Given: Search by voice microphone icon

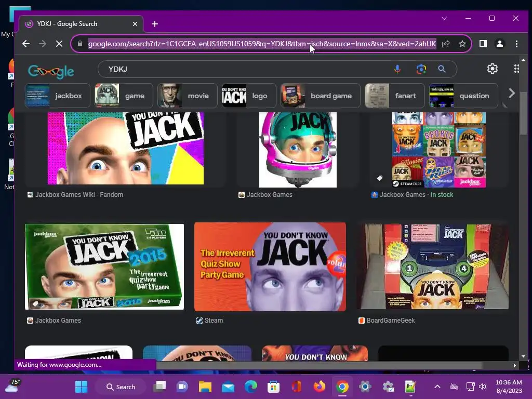Looking at the screenshot, I should point(397,69).
